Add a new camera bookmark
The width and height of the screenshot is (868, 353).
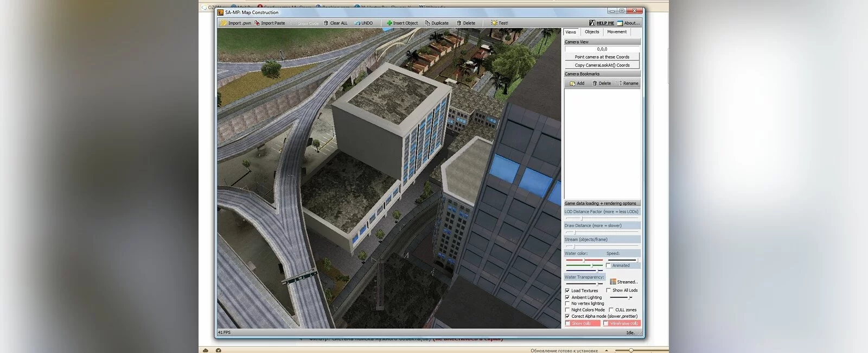click(577, 83)
